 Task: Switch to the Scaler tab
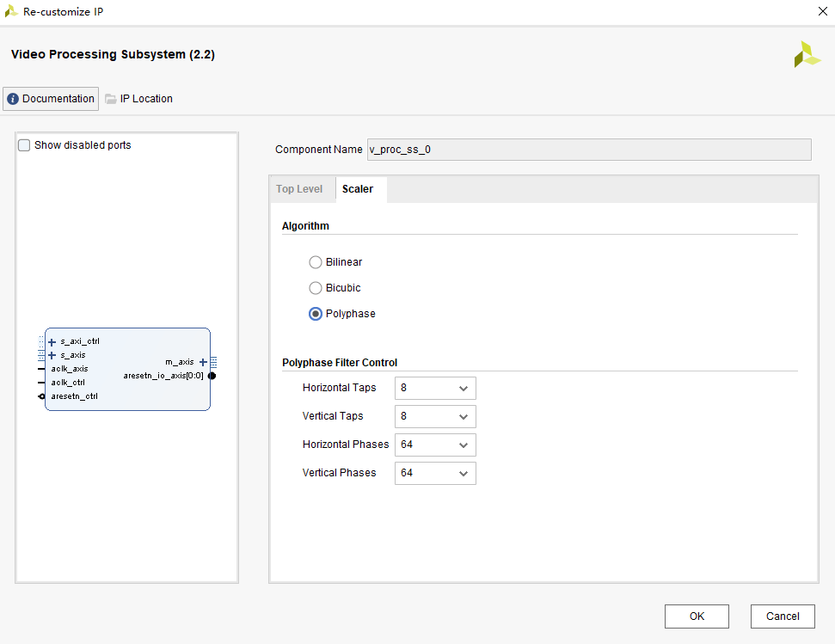click(x=359, y=188)
